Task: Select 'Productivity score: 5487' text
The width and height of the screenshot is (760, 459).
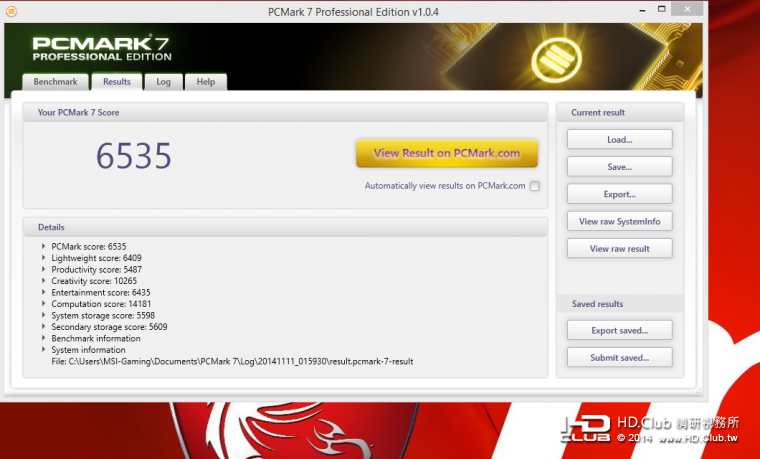Action: 96,269
